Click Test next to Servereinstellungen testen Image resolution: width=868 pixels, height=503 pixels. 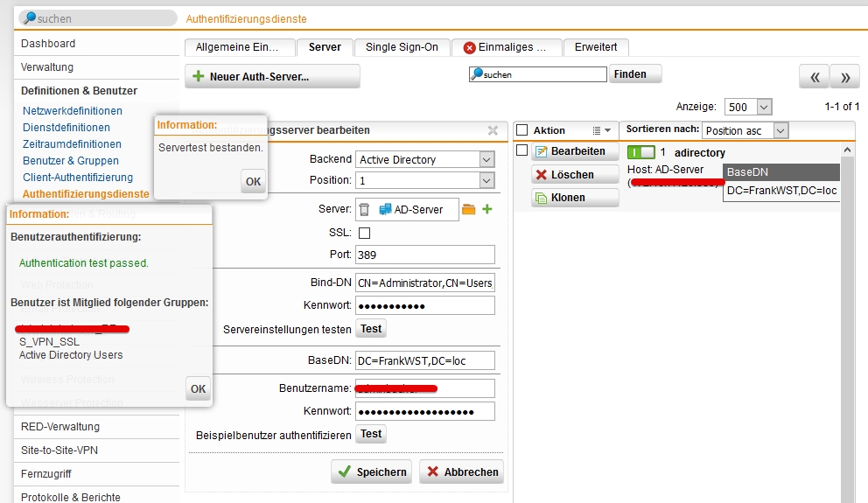click(x=371, y=329)
